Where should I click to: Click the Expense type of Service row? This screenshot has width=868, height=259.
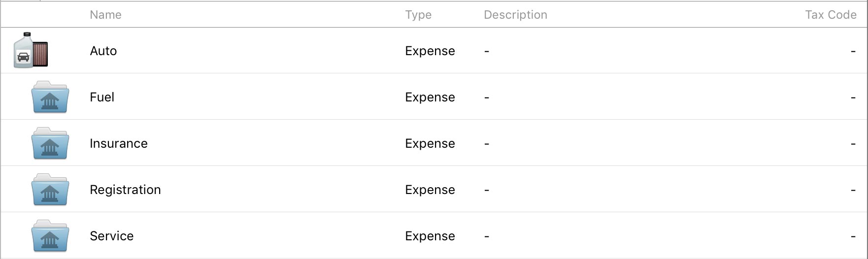(x=430, y=236)
